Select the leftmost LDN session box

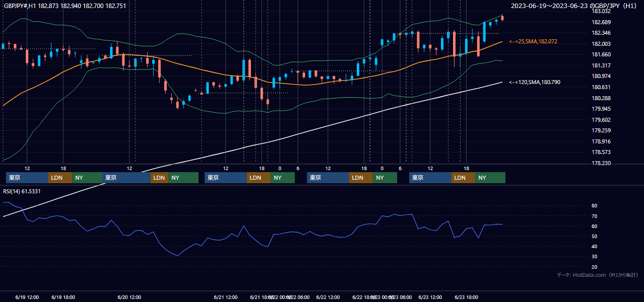pos(60,178)
